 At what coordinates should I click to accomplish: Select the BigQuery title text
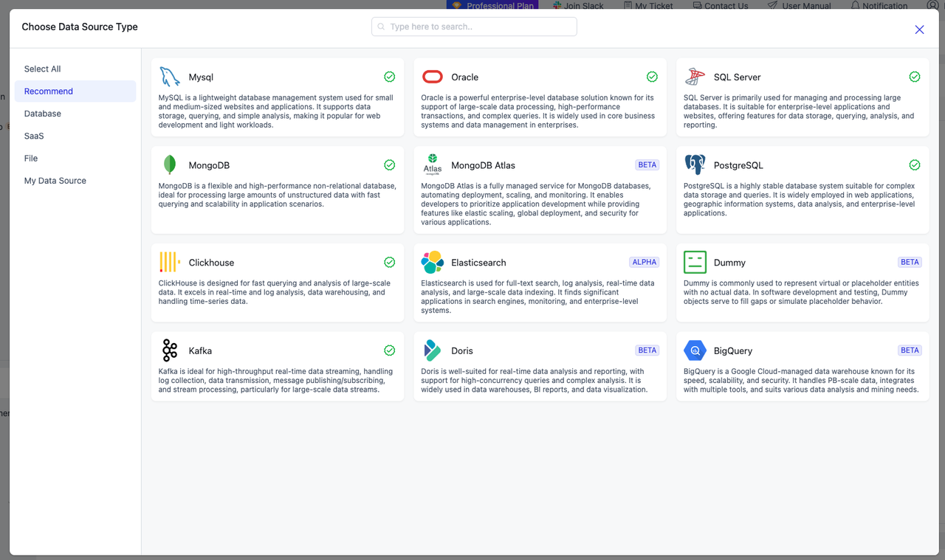pos(733,351)
